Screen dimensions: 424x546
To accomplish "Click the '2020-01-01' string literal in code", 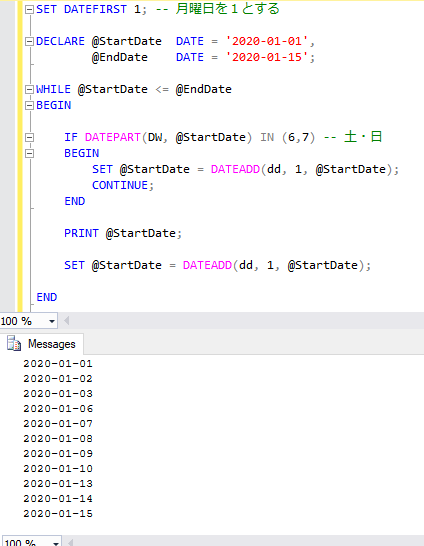I will point(267,41).
